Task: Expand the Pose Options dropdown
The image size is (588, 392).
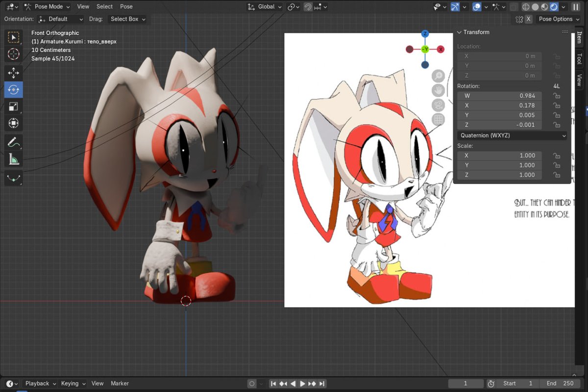Action: coord(559,19)
